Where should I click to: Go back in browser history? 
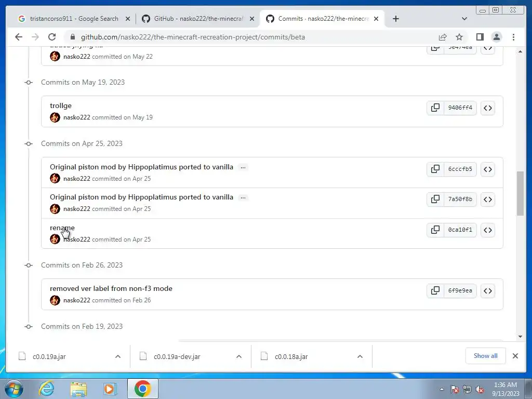point(19,37)
